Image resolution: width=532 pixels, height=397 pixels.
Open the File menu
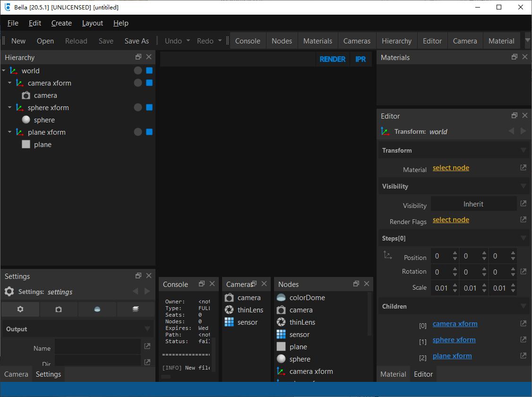point(13,23)
